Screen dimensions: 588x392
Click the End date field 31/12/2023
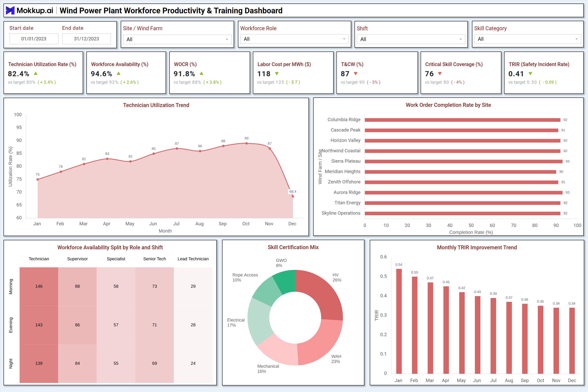(x=86, y=39)
